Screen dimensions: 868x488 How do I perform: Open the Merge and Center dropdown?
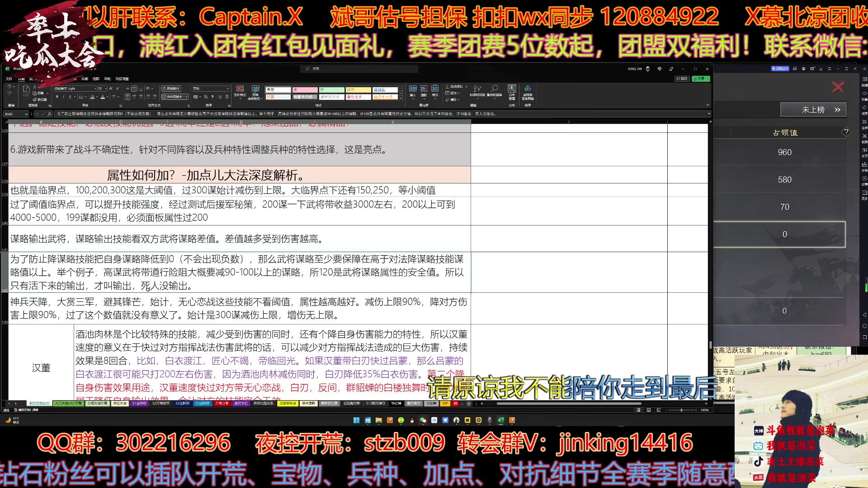pyautogui.click(x=187, y=97)
